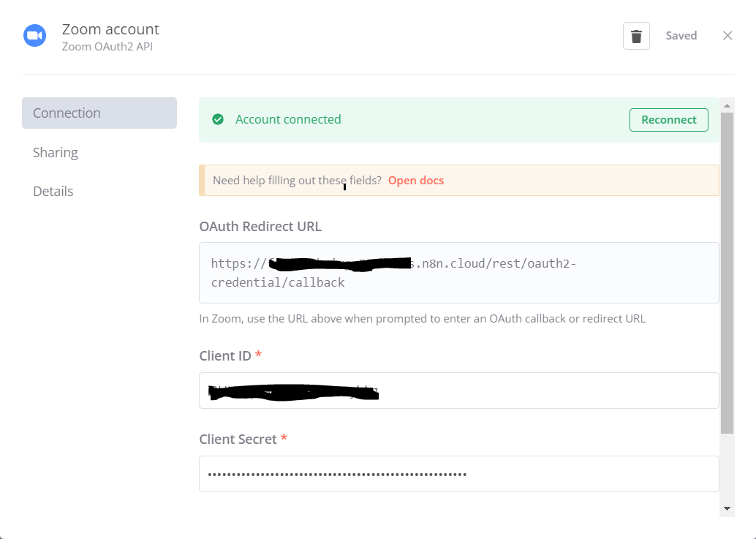Click into the Client Secret field
Screen dimensions: 756x539
(458, 474)
